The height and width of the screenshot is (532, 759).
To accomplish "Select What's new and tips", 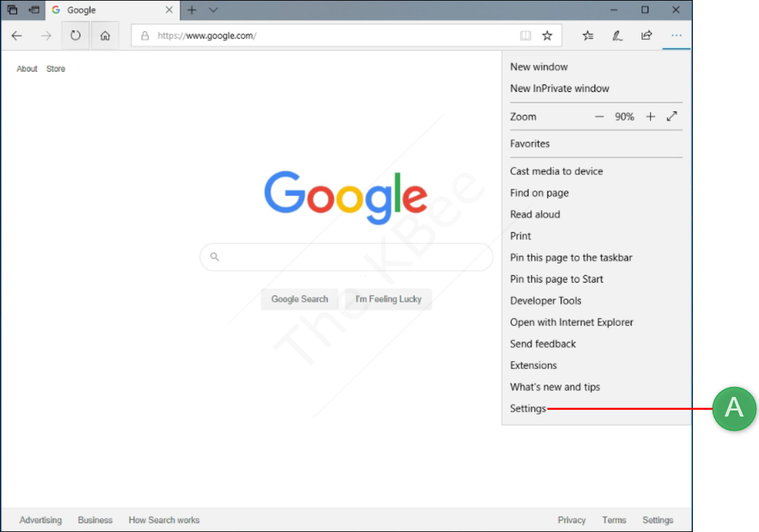I will click(554, 388).
